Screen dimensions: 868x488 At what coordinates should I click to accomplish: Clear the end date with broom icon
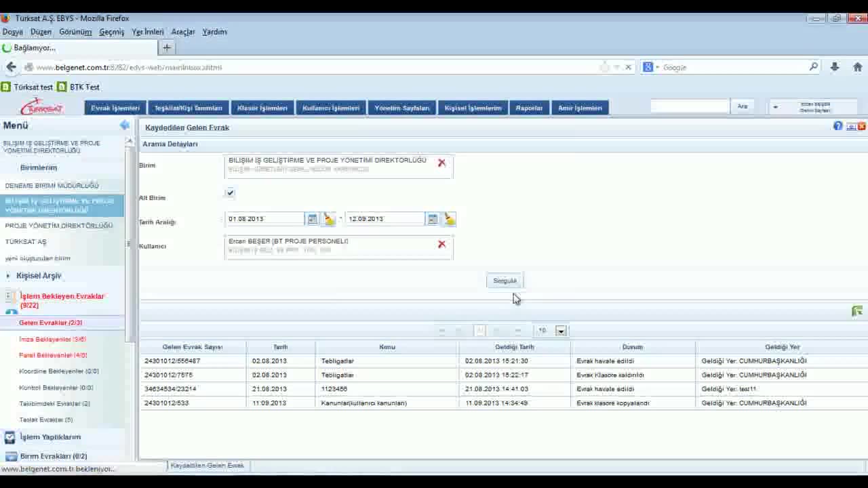[449, 219]
